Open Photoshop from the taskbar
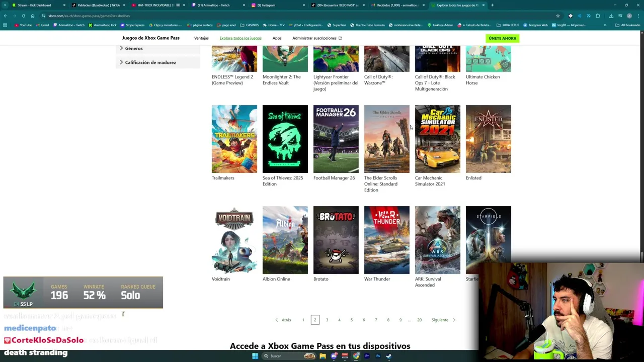The image size is (644, 362). pos(378,356)
